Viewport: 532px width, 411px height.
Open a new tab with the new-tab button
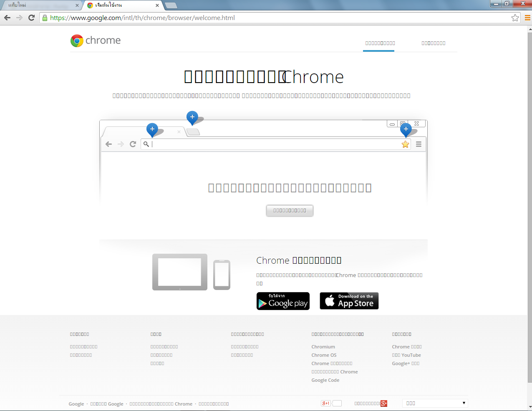pos(171,5)
